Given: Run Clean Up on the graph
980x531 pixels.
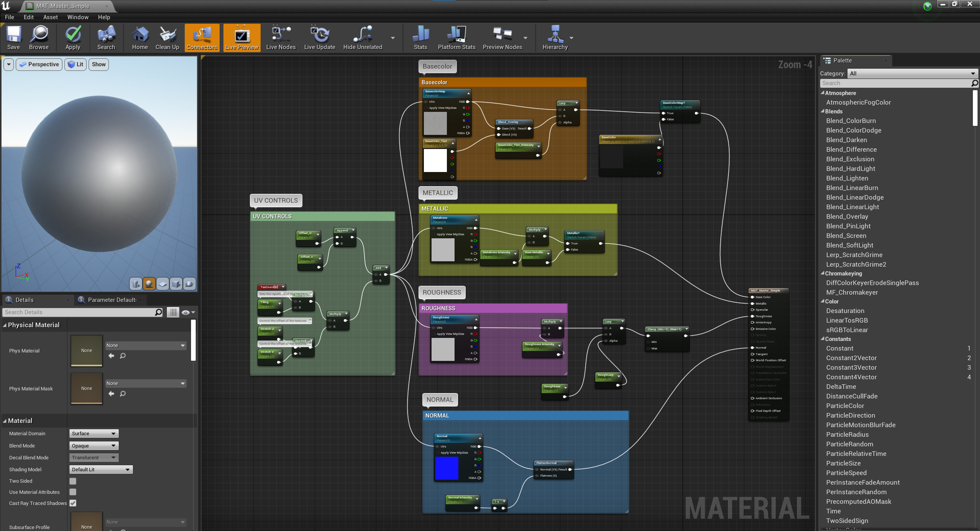Looking at the screenshot, I should coord(167,38).
